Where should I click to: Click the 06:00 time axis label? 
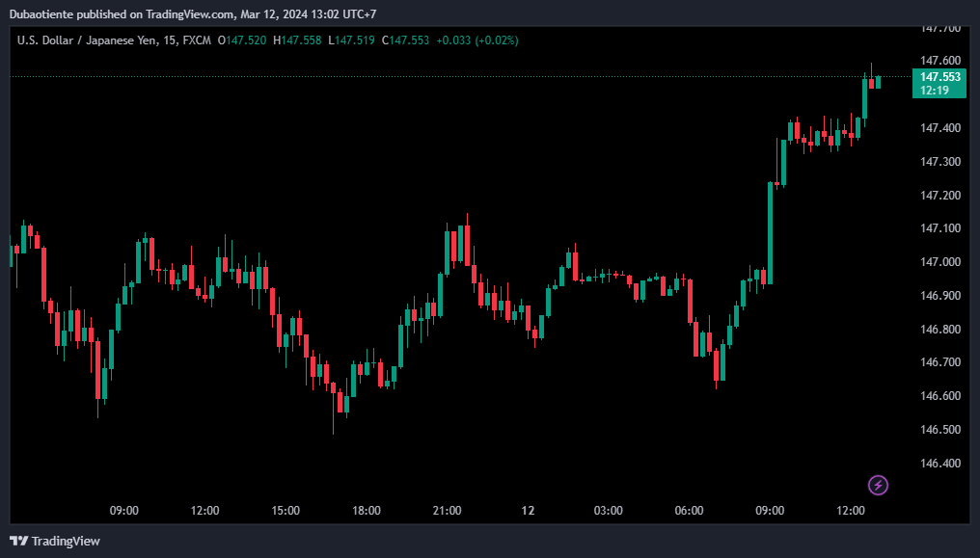(689, 511)
